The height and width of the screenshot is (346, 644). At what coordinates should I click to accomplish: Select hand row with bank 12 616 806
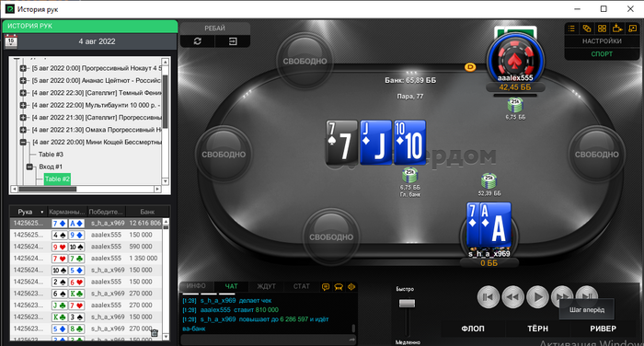[86, 223]
